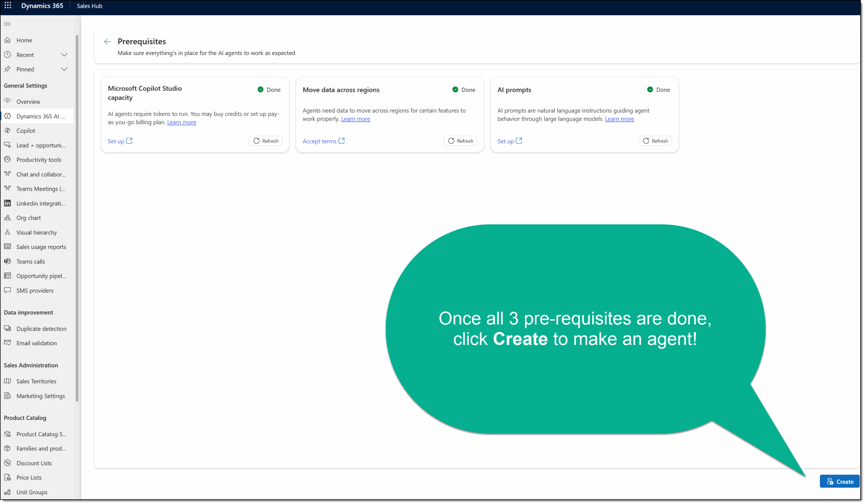The height and width of the screenshot is (504, 865).
Task: Open the Linkedin integration sidebar item
Action: pos(41,203)
